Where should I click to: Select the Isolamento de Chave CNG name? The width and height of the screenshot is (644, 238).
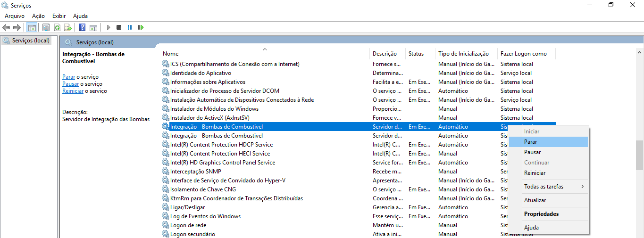203,189
